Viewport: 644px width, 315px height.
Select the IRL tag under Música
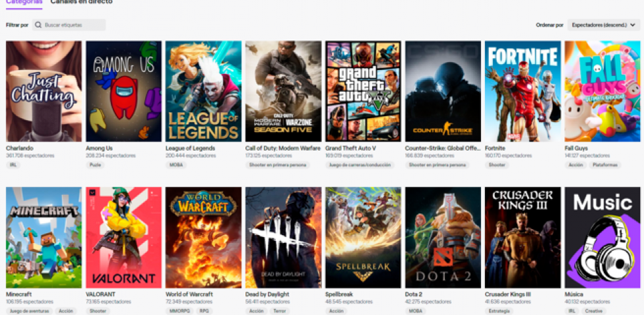point(571,311)
